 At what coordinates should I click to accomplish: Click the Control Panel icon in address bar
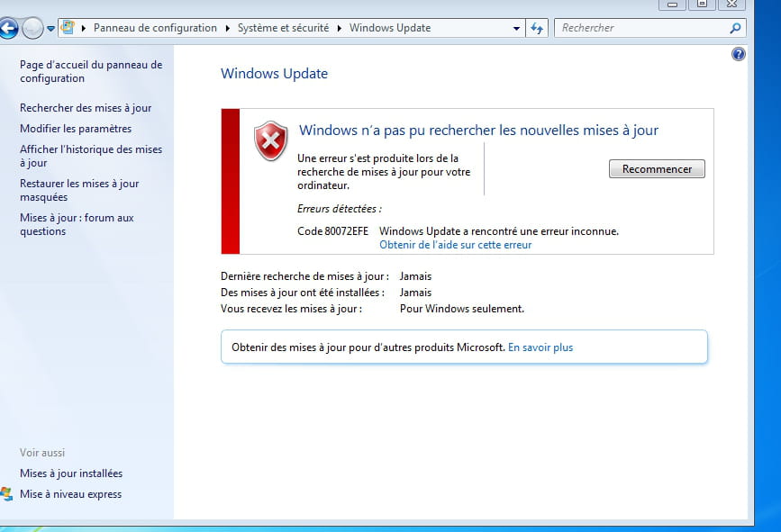(68, 27)
